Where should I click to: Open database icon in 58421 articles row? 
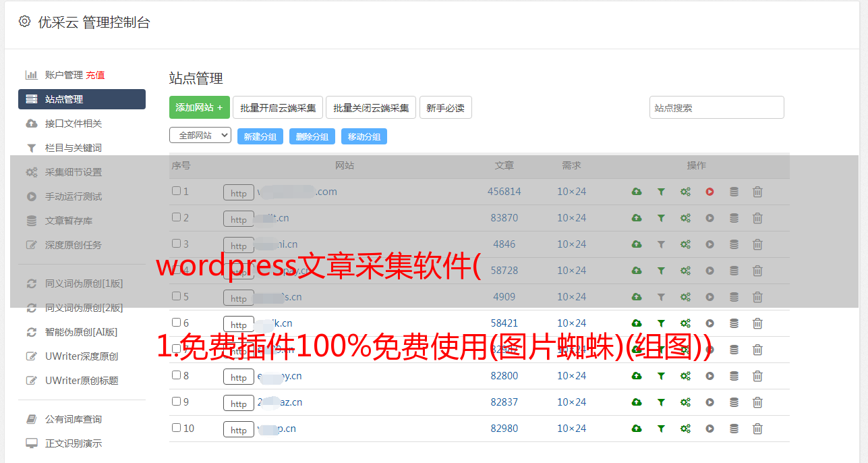[734, 323]
